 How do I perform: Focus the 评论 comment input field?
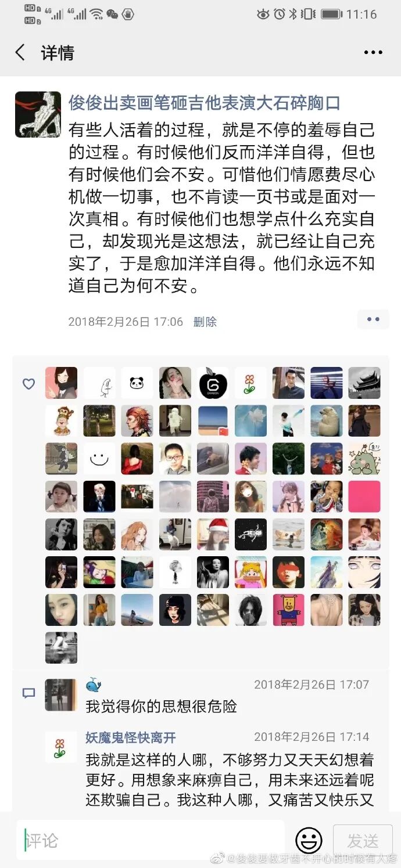point(151,840)
